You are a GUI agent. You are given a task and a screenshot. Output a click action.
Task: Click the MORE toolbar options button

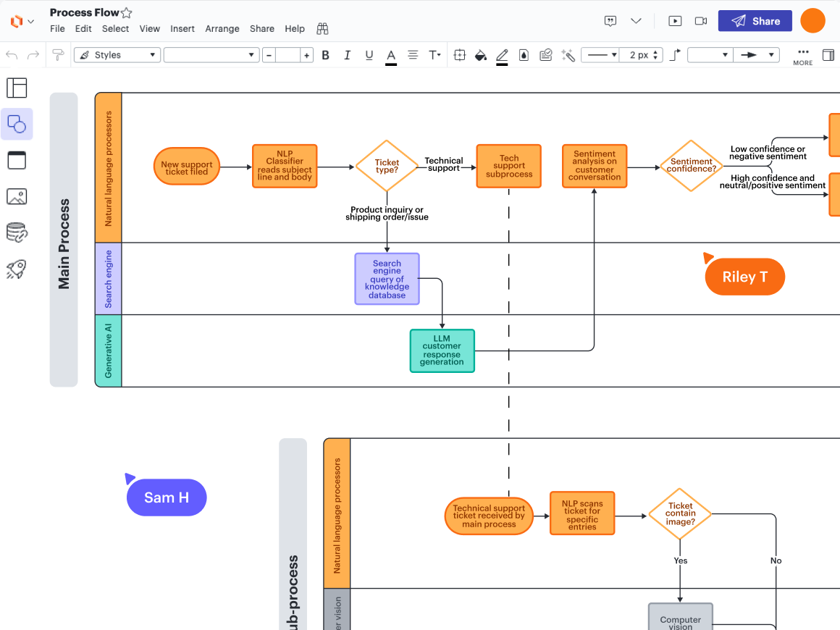(802, 56)
